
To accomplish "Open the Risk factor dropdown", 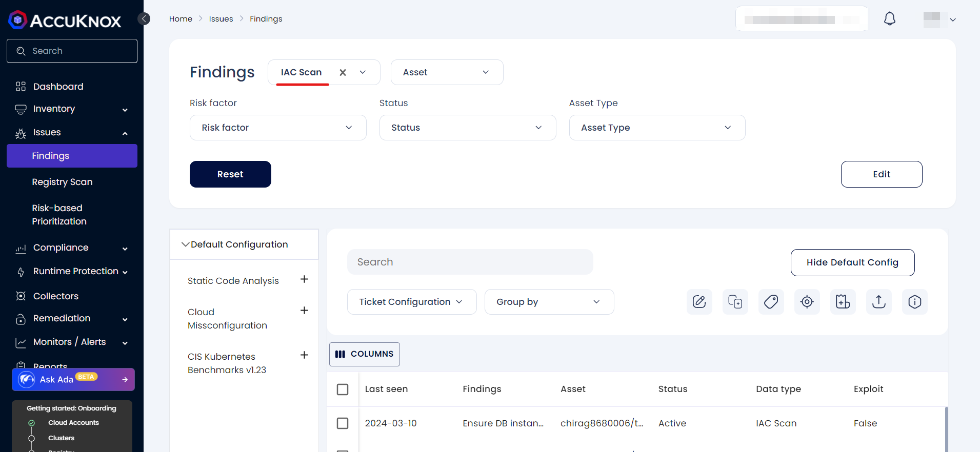I will point(277,128).
